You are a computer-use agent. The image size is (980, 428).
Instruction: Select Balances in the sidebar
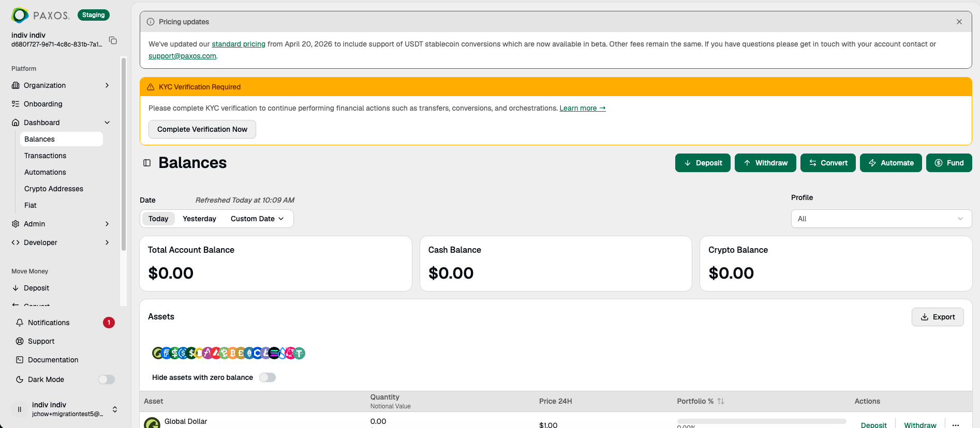pos(61,139)
